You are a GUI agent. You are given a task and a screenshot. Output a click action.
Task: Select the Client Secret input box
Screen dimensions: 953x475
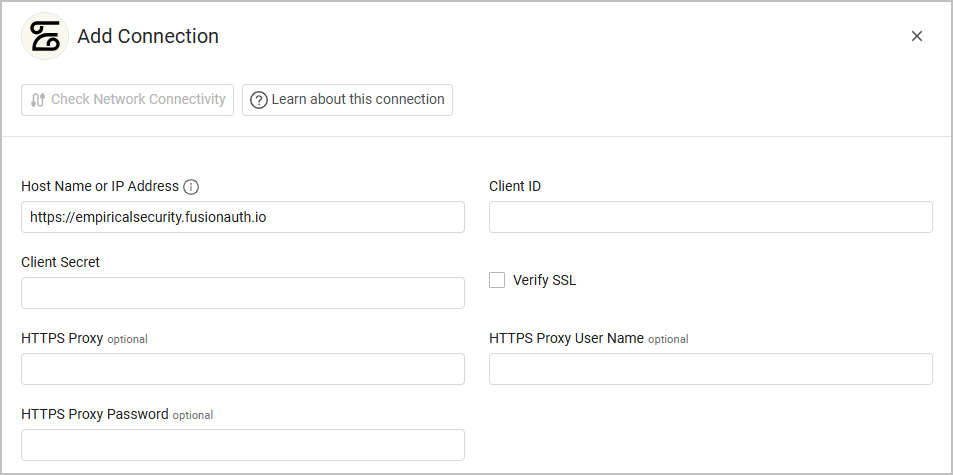[x=242, y=293]
